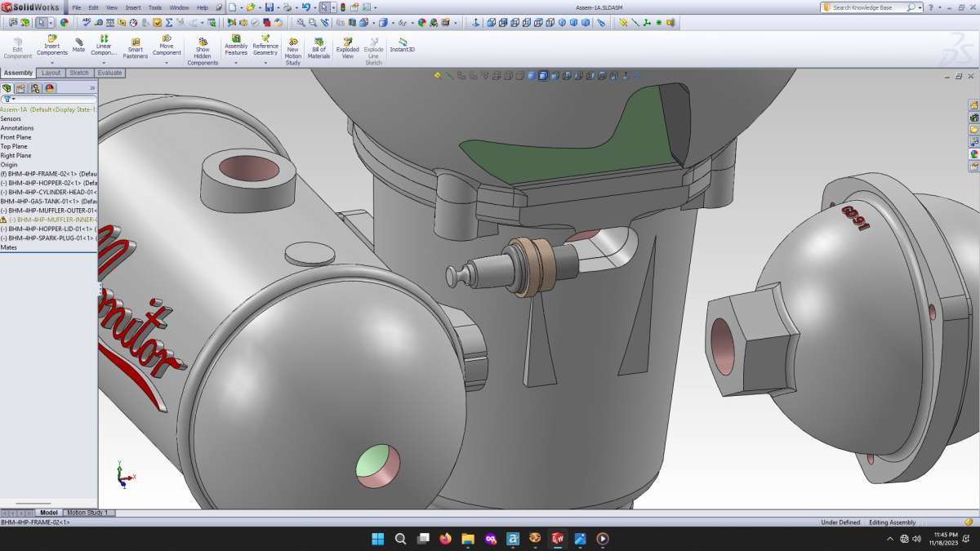Click the appearance color wheel icon
This screenshot has height=551, width=980.
[64, 23]
